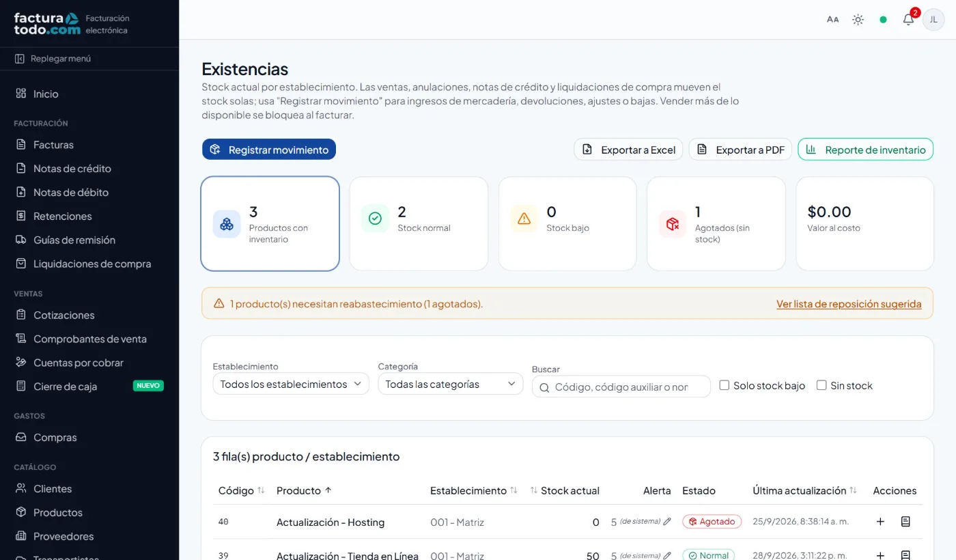The image size is (956, 560).
Task: Click the Agotados box icon
Action: pyautogui.click(x=673, y=224)
